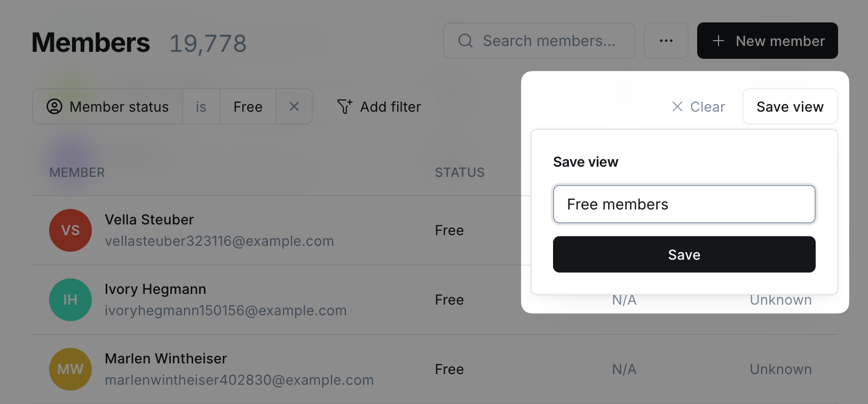868x404 pixels.
Task: Click the Add filter funnel icon
Action: pos(344,106)
